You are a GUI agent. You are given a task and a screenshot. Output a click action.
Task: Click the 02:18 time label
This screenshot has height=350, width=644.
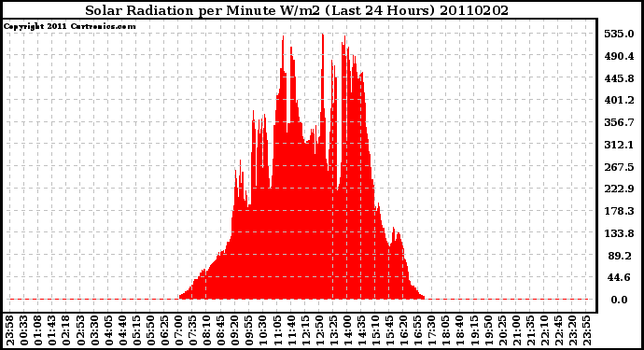(66, 331)
